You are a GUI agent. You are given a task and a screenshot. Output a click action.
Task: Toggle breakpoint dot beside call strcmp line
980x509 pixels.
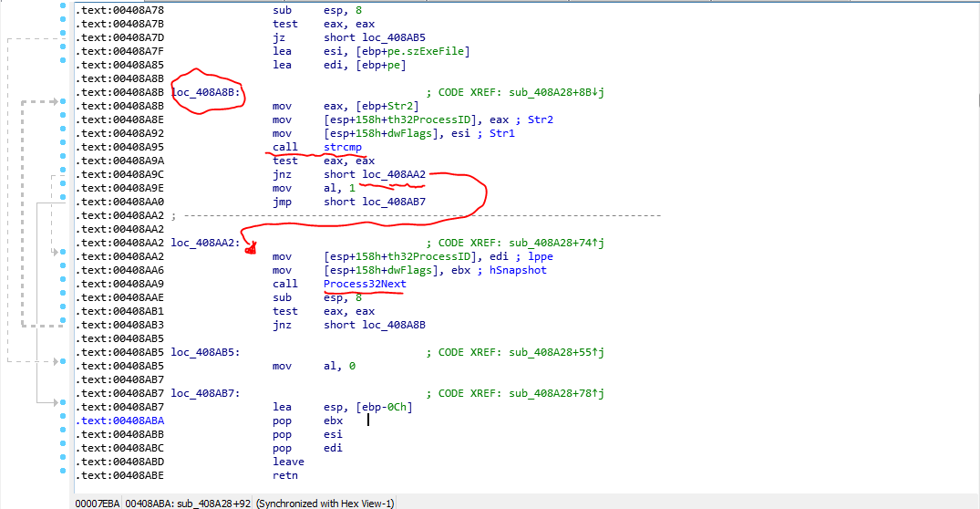tap(63, 142)
